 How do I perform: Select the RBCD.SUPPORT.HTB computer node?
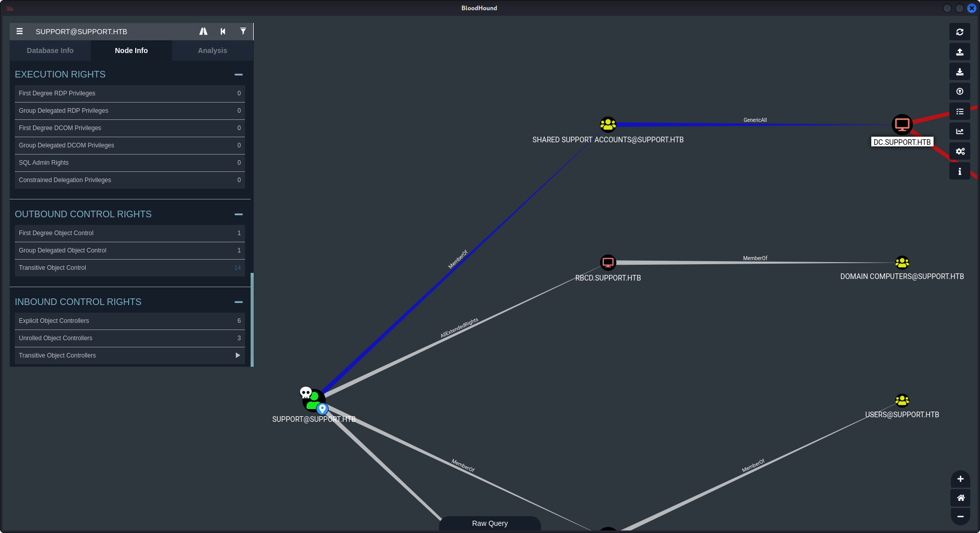pyautogui.click(x=608, y=263)
